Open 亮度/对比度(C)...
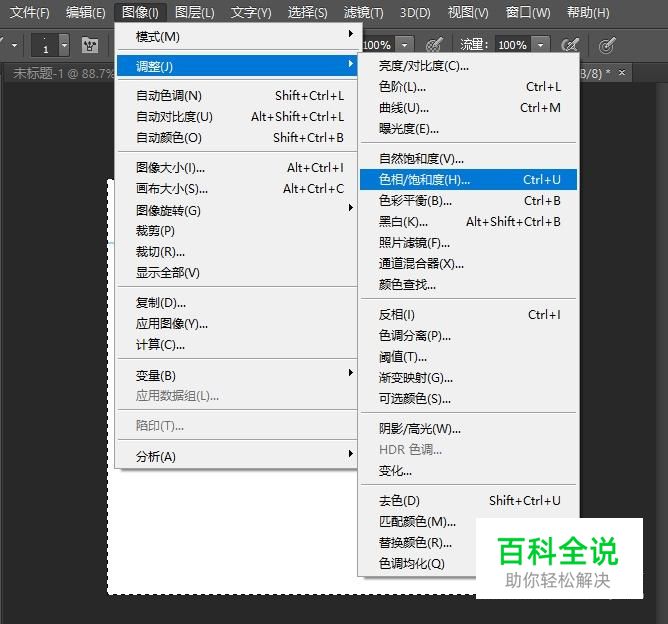 [x=468, y=66]
